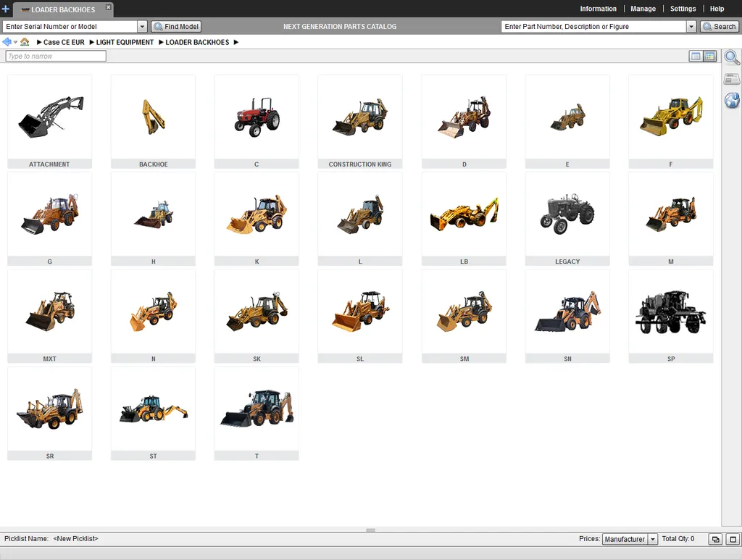Open the picklist card side panel icon

(732, 79)
